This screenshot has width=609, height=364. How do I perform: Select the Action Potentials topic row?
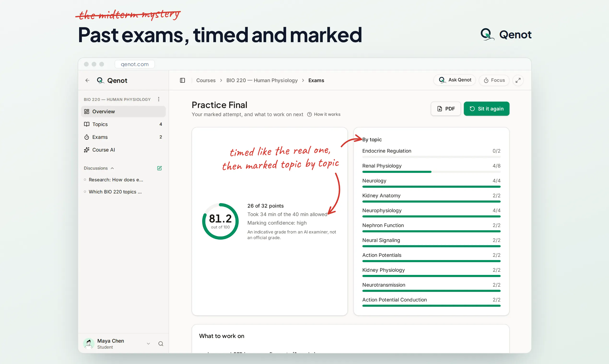(x=431, y=258)
